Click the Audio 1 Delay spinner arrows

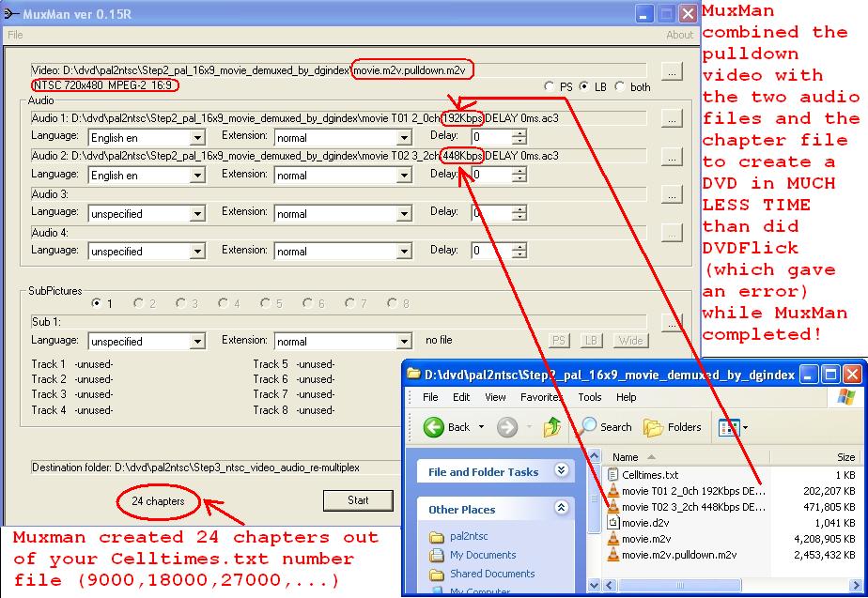point(519,137)
